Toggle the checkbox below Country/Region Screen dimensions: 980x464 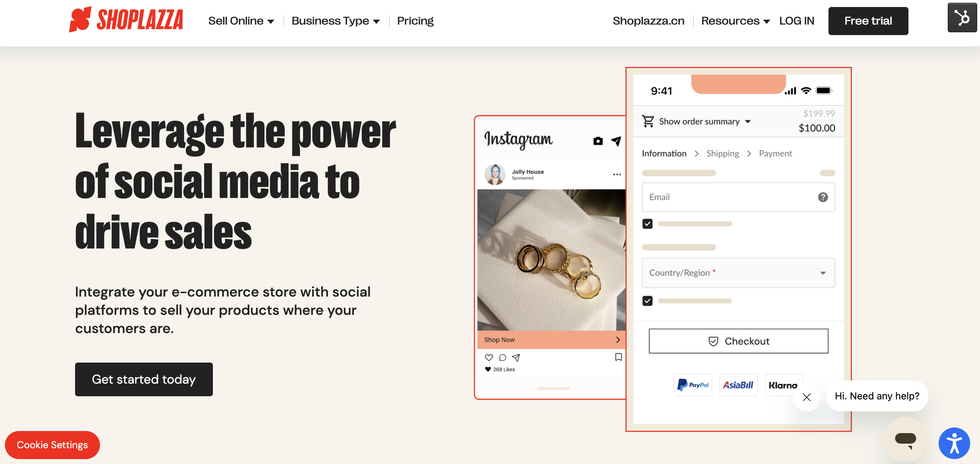click(647, 301)
